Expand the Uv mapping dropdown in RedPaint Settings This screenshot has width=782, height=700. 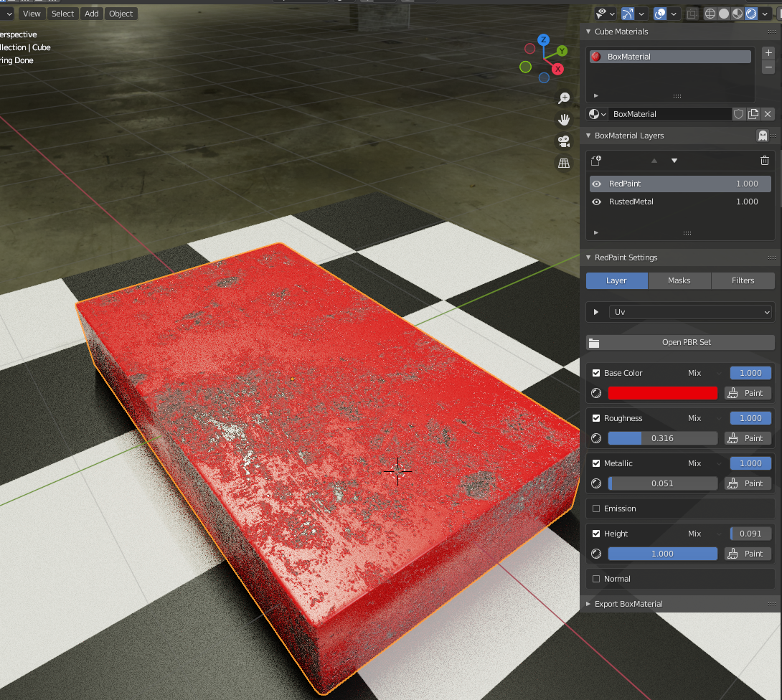596,312
